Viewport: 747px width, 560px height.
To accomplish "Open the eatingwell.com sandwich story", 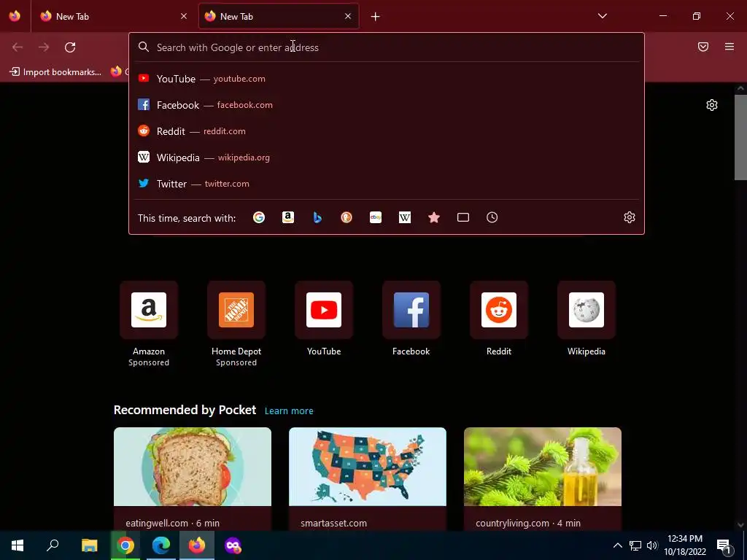I will tap(193, 479).
